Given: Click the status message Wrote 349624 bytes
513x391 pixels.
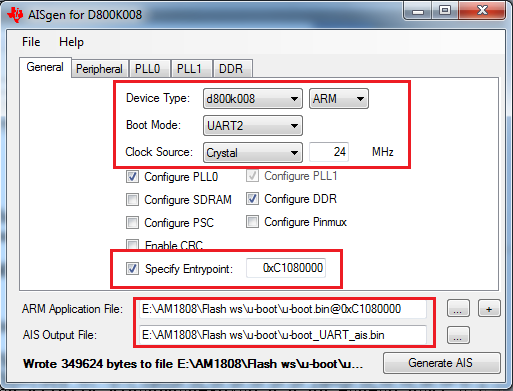Looking at the screenshot, I should [193, 364].
